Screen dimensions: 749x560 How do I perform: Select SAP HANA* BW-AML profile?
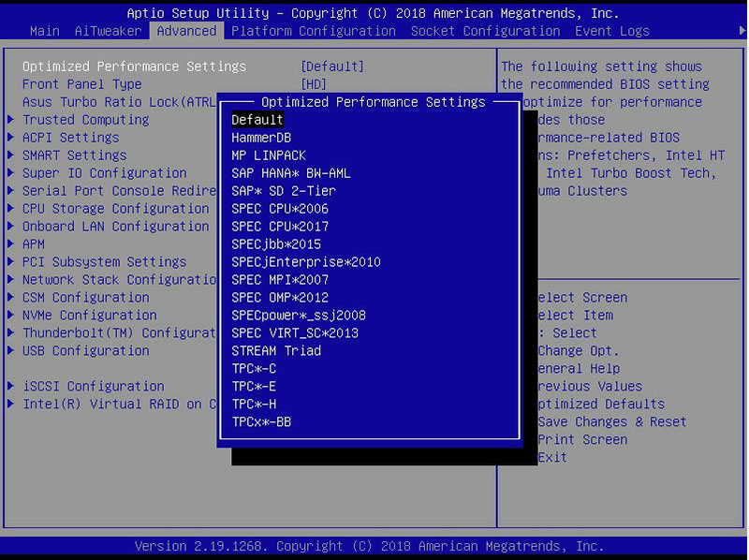point(291,173)
